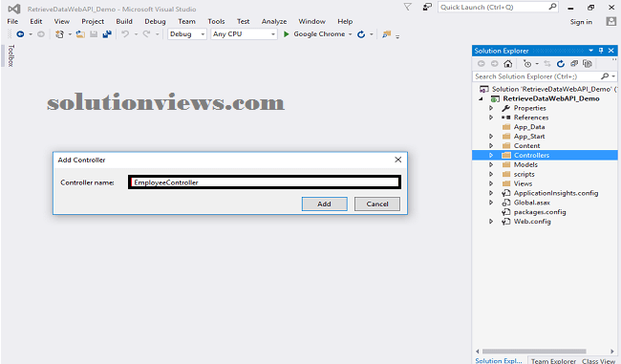Open the File menu

12,21
